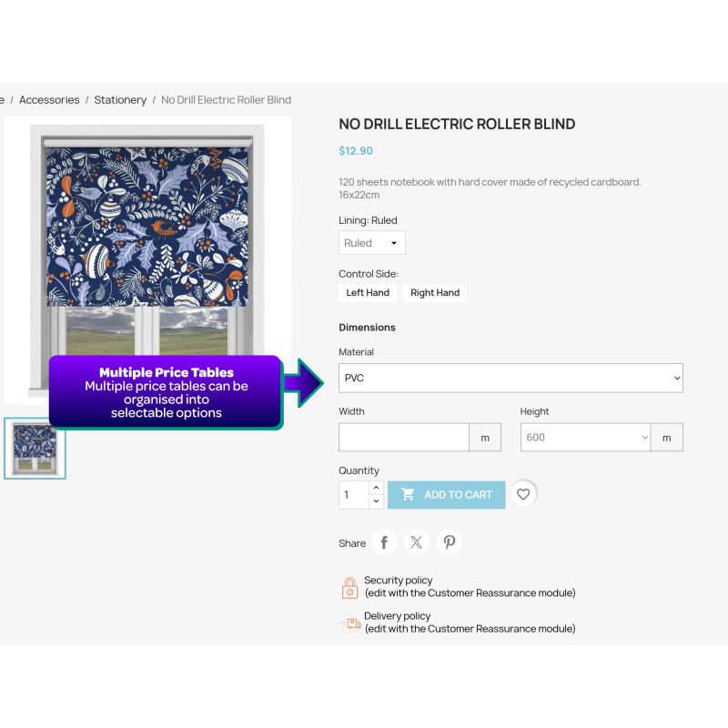Expand the Height 600 dropdown

585,438
